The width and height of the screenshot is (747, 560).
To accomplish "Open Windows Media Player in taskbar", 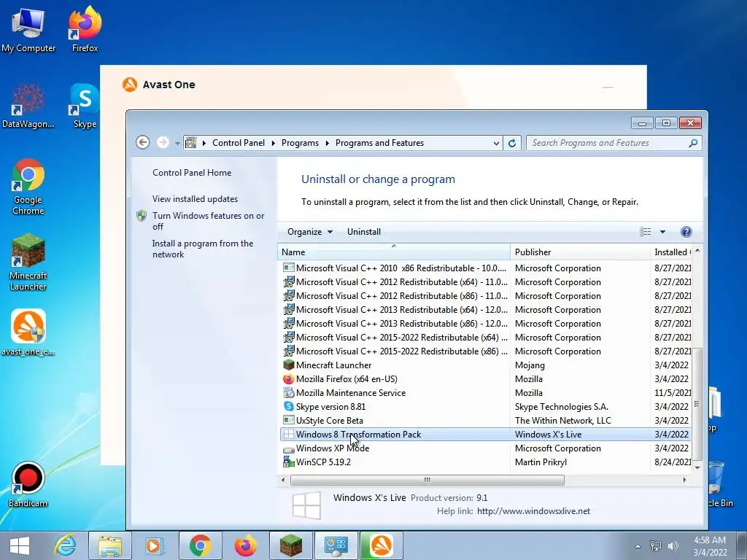I will 154,545.
